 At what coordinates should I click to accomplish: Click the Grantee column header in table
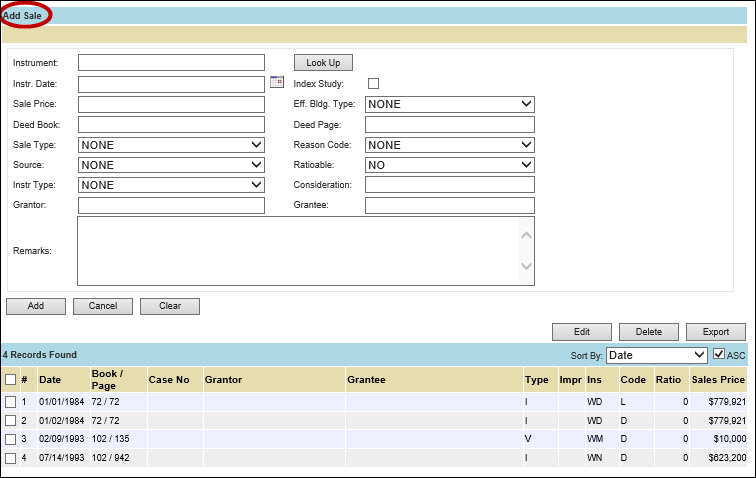pyautogui.click(x=366, y=380)
